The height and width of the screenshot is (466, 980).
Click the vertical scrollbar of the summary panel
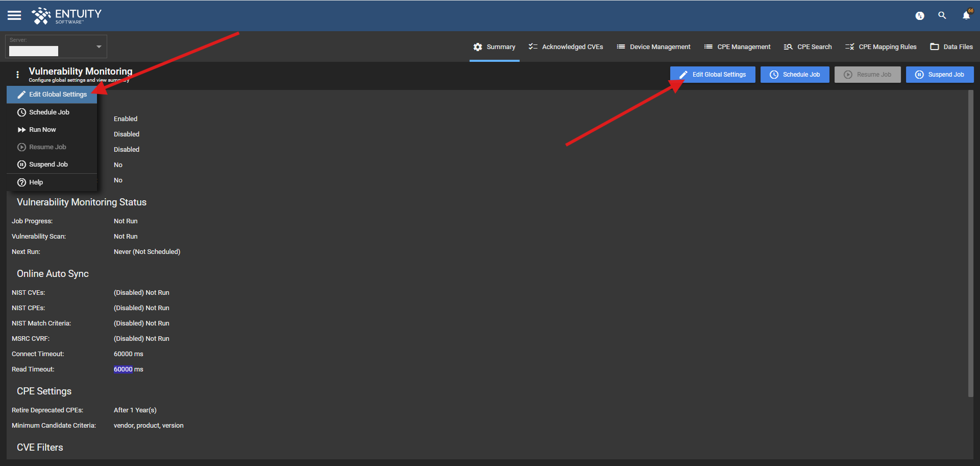970,243
